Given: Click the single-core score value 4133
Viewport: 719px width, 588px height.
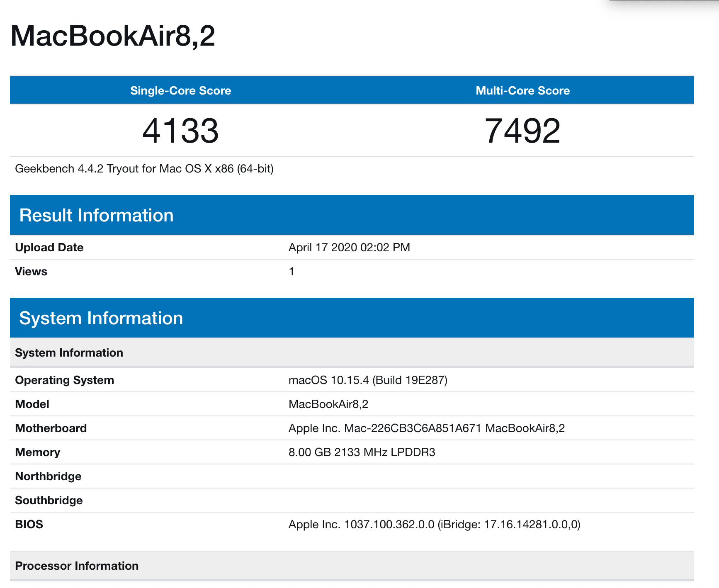Looking at the screenshot, I should coord(181,131).
